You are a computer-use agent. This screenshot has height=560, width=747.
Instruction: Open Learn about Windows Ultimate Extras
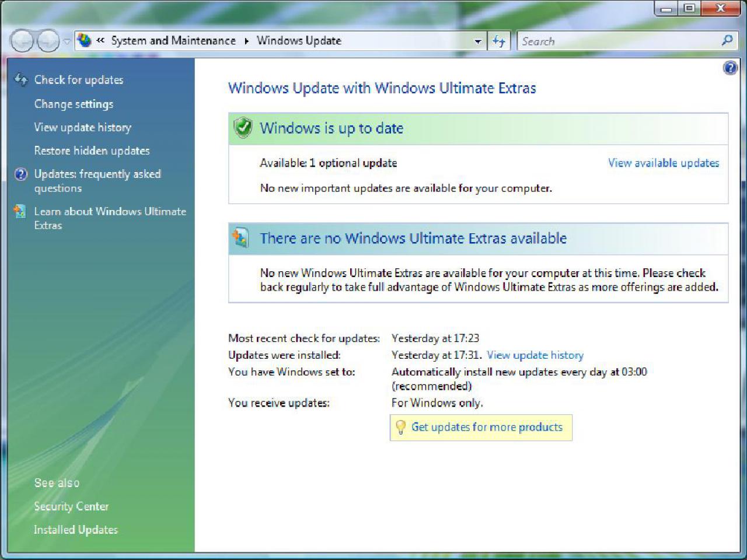click(x=110, y=218)
